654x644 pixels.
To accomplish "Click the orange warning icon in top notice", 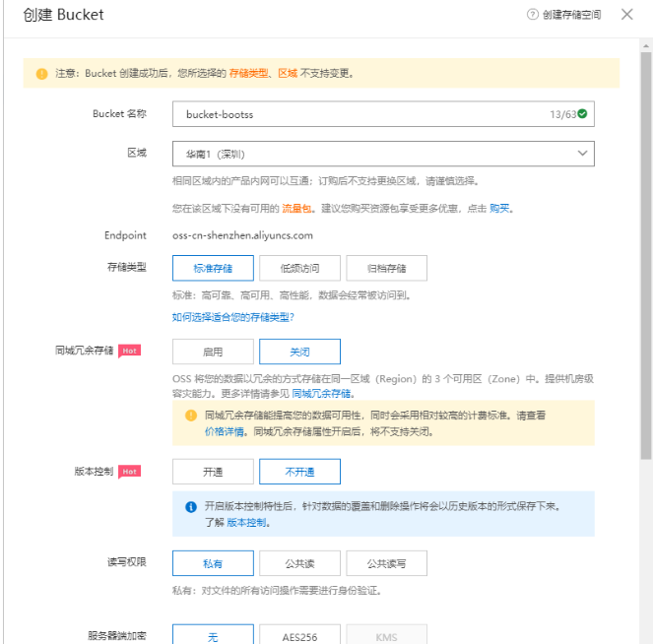I will 41,74.
